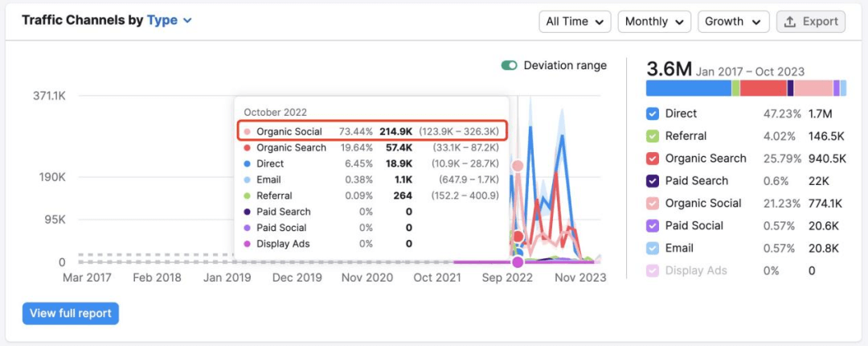Screen dimensions: 868x346
Task: Open the All Time range dropdown
Action: click(575, 22)
